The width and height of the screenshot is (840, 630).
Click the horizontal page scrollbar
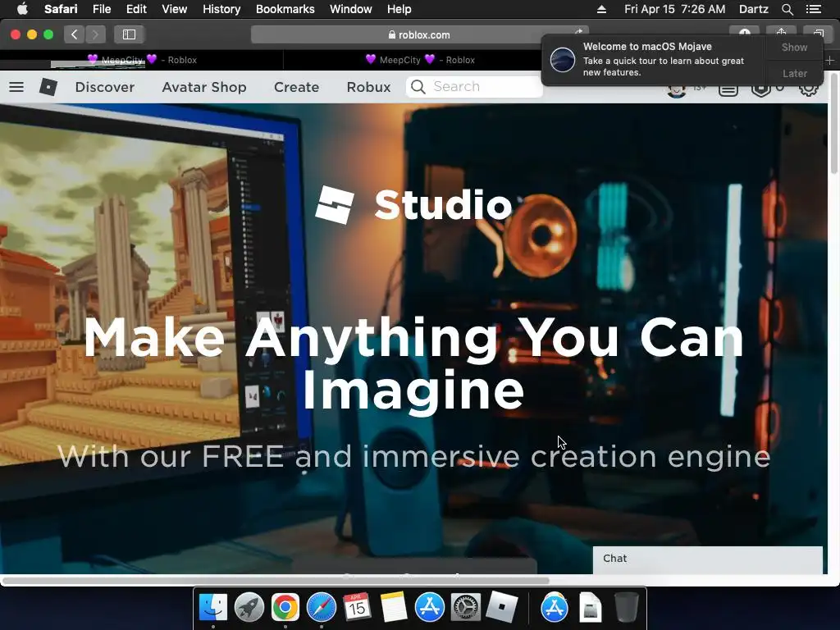pos(275,581)
